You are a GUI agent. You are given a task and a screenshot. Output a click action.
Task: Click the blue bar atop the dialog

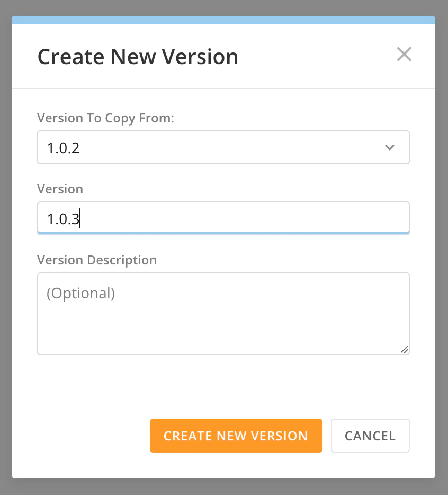pyautogui.click(x=223, y=20)
